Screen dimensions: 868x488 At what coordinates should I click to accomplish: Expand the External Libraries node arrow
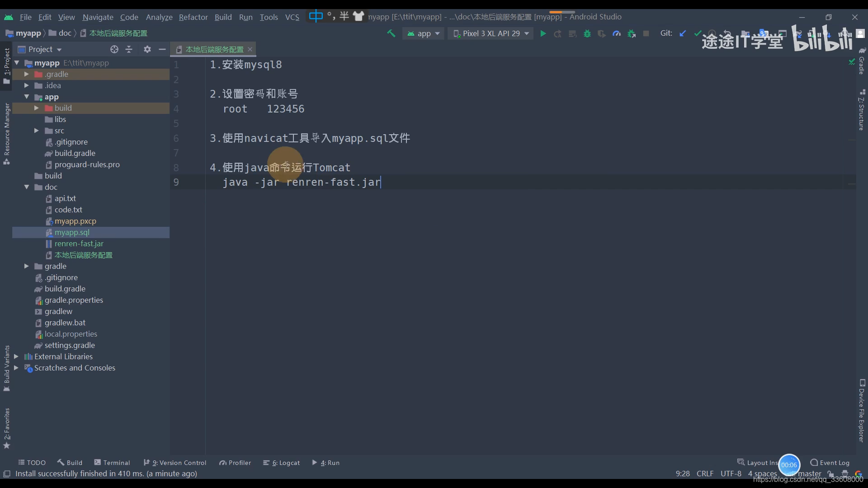pos(17,357)
